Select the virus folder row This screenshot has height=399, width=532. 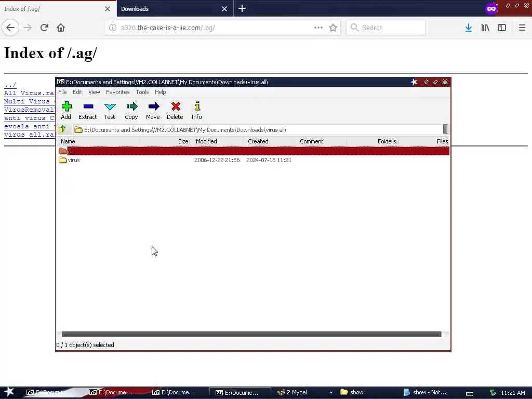tap(254, 160)
